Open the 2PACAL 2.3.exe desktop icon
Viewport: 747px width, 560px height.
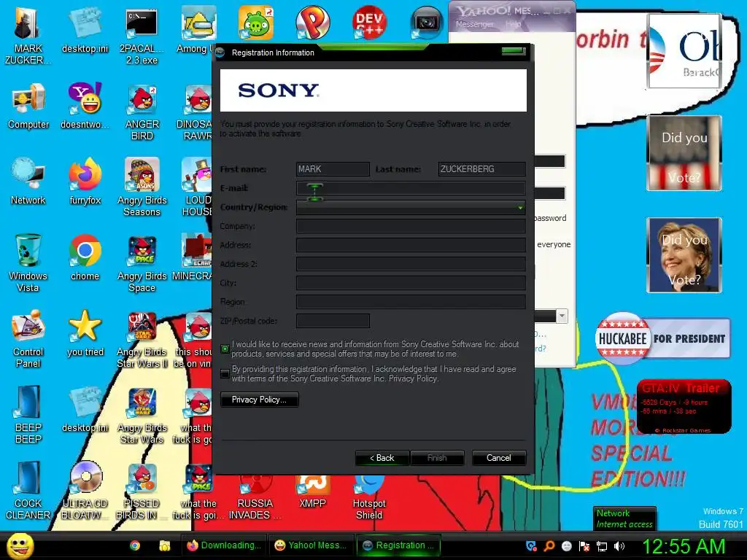[142, 35]
